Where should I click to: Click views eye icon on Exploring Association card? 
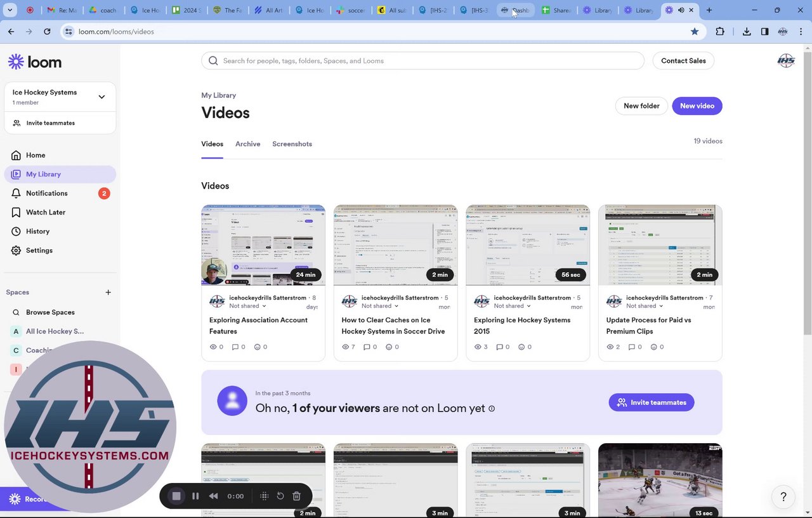(x=213, y=347)
